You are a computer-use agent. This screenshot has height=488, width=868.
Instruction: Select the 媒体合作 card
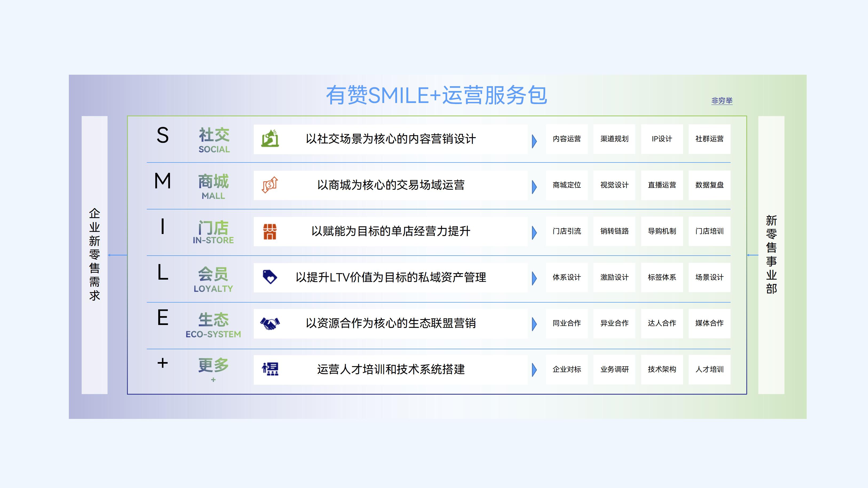click(x=709, y=324)
